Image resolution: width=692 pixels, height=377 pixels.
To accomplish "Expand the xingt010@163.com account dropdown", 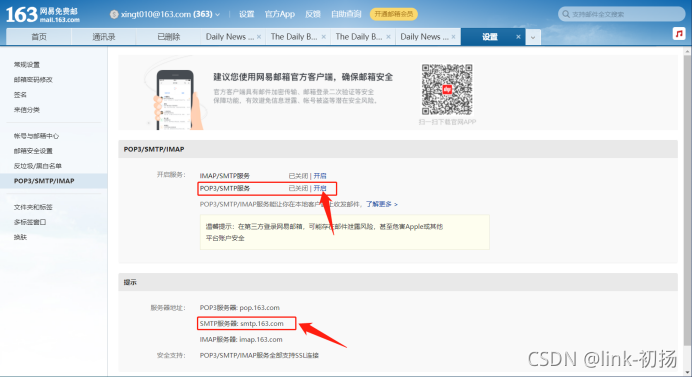I will [218, 15].
